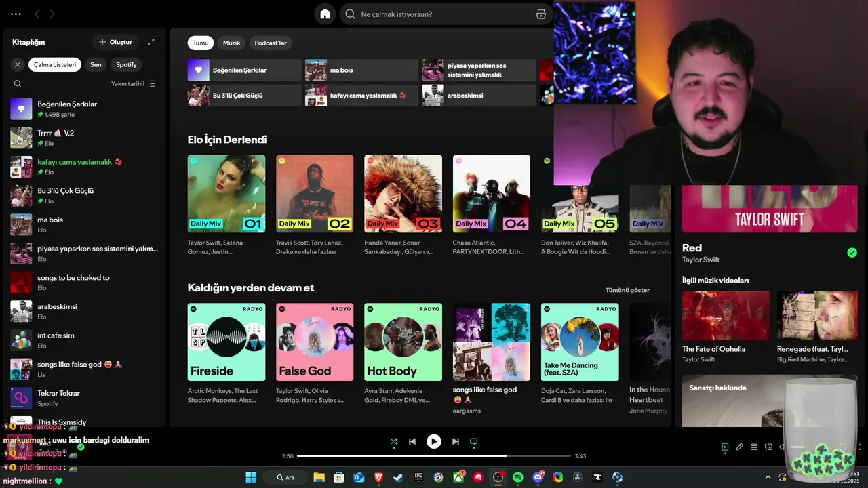Launch Outlook from the taskbar
Viewport: 868px width, 488px height.
359,477
